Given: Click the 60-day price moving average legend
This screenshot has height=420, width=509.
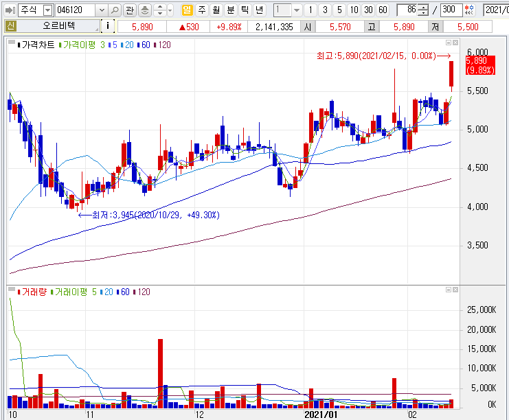Looking at the screenshot, I should pyautogui.click(x=144, y=45).
